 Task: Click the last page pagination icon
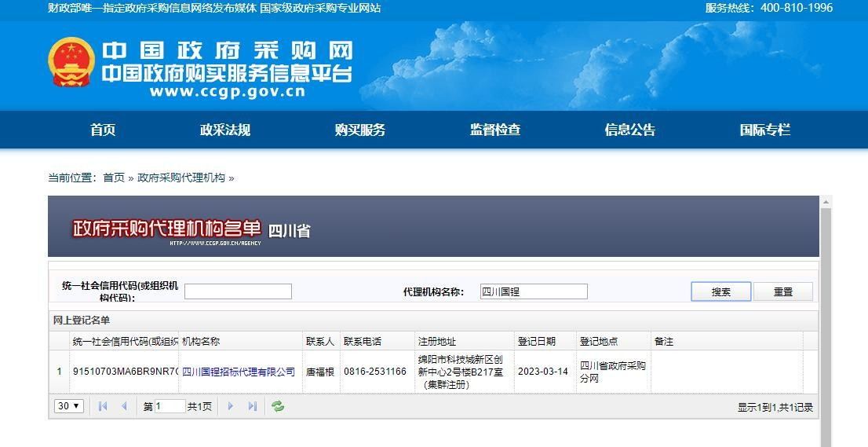[x=252, y=406]
